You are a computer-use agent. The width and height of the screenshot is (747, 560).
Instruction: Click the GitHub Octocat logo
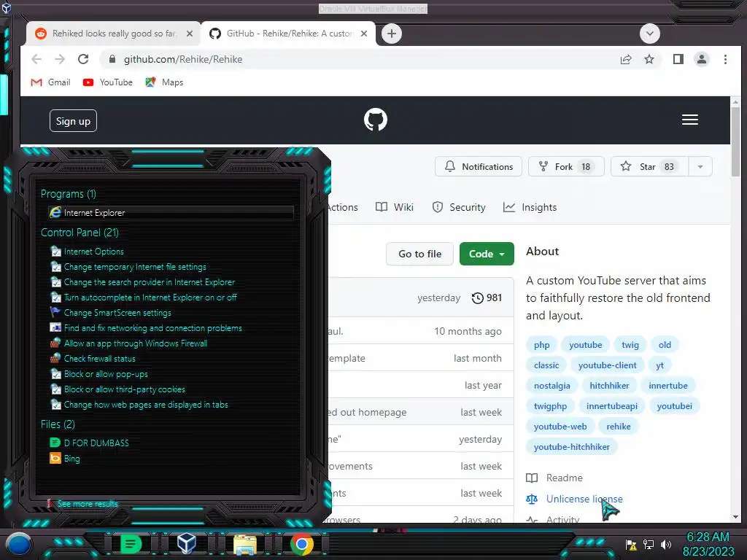point(376,120)
